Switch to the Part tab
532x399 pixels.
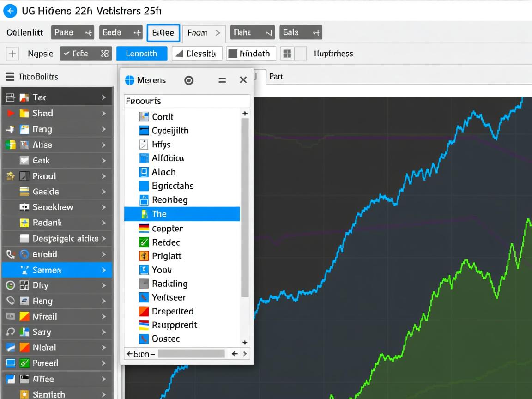click(276, 77)
